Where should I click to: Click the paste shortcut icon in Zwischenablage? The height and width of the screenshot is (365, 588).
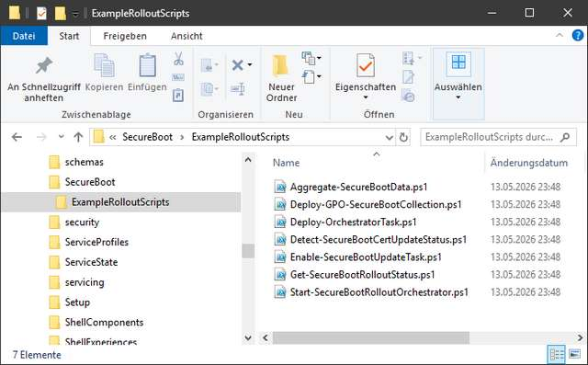click(x=178, y=96)
